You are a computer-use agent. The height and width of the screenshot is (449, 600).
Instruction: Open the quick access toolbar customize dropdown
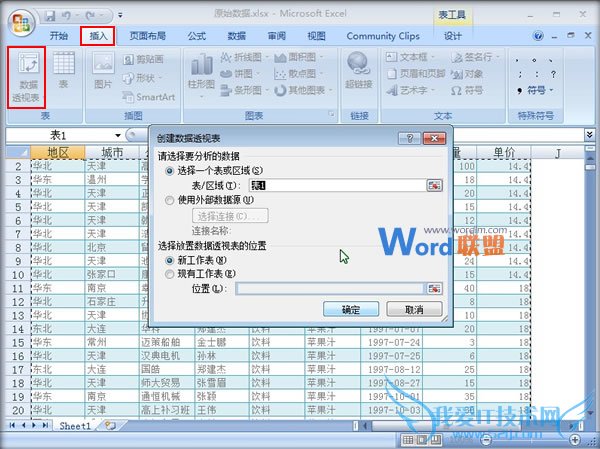(120, 16)
